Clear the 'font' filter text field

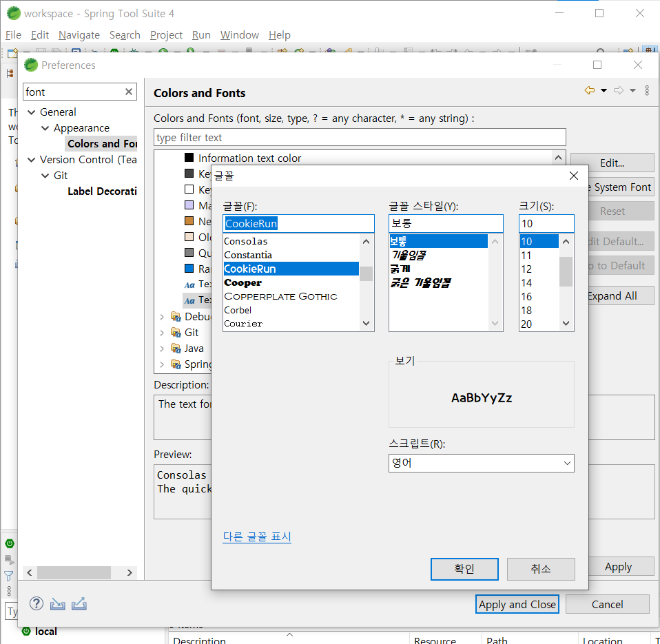pos(129,92)
